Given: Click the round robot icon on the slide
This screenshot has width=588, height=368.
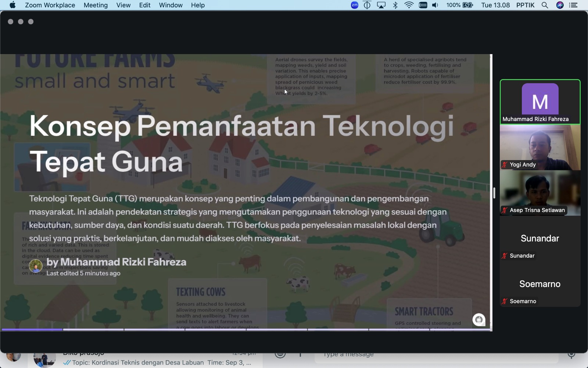Looking at the screenshot, I should click(x=479, y=320).
